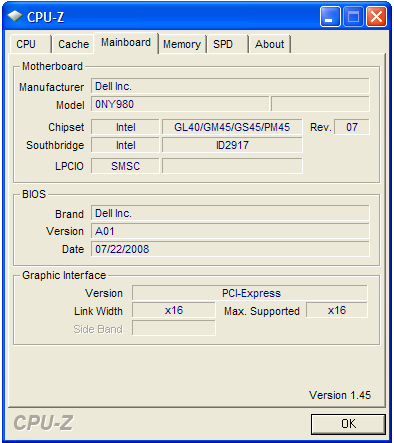Click the CPU-Z diamond icon in title bar
The image size is (394, 443).
click(15, 16)
